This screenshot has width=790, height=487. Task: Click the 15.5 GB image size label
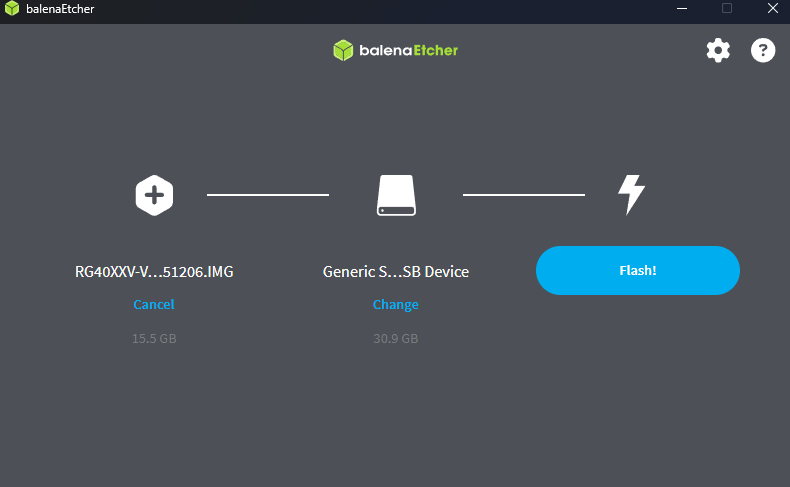tap(154, 338)
